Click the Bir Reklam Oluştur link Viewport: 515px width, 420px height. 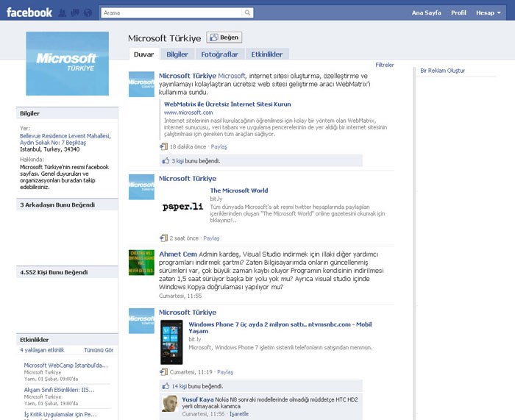[442, 71]
